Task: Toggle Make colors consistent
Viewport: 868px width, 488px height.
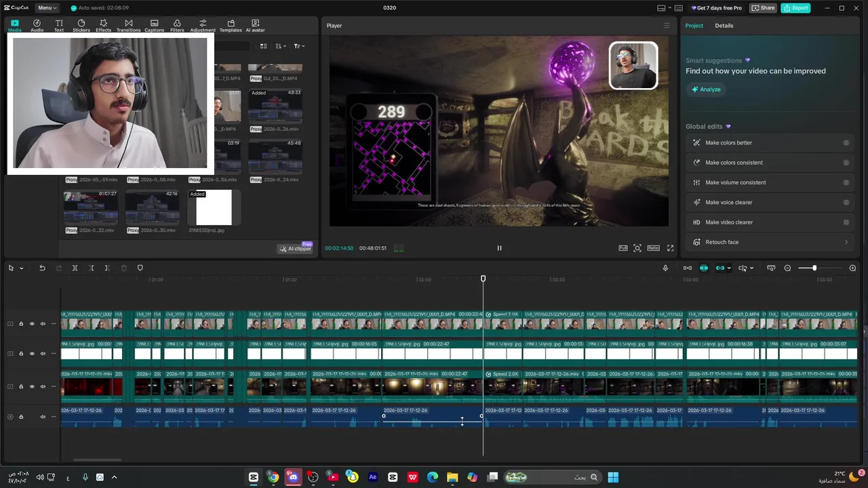Action: (x=846, y=163)
